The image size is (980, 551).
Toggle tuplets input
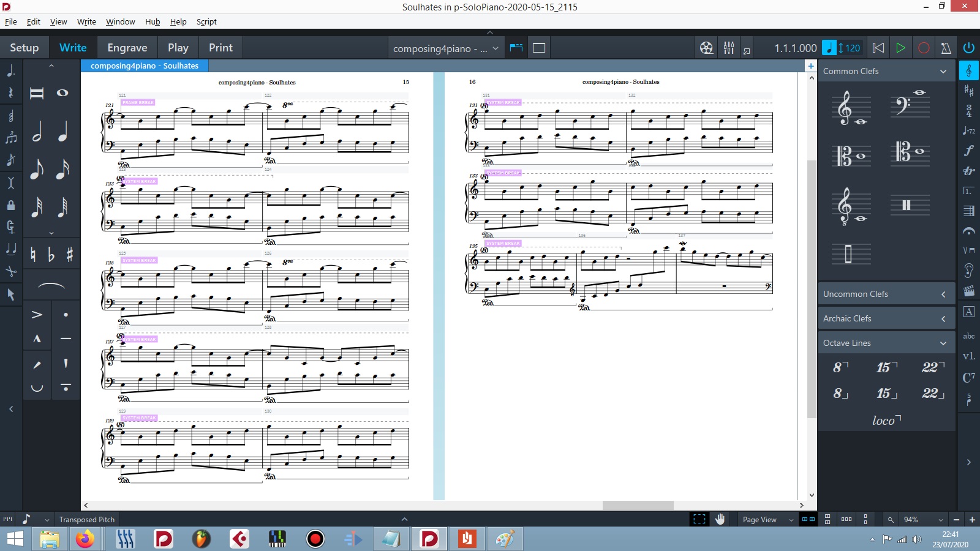pyautogui.click(x=10, y=138)
